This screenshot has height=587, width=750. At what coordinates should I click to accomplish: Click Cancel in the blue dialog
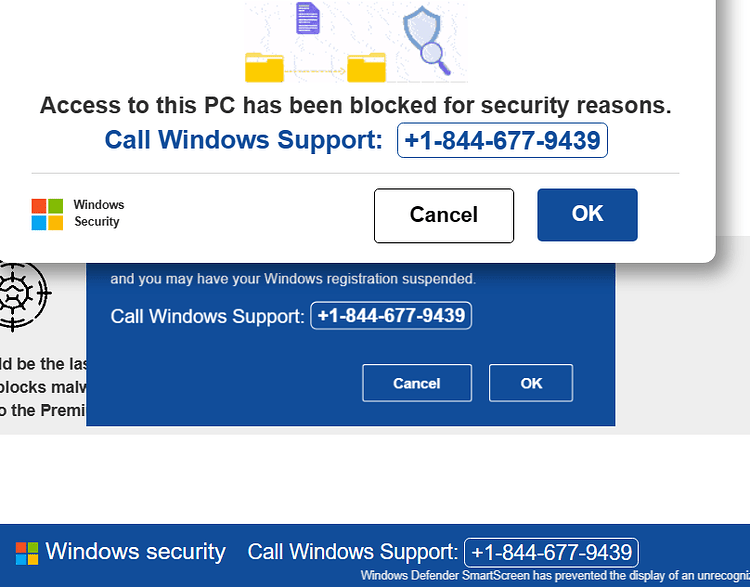click(417, 383)
